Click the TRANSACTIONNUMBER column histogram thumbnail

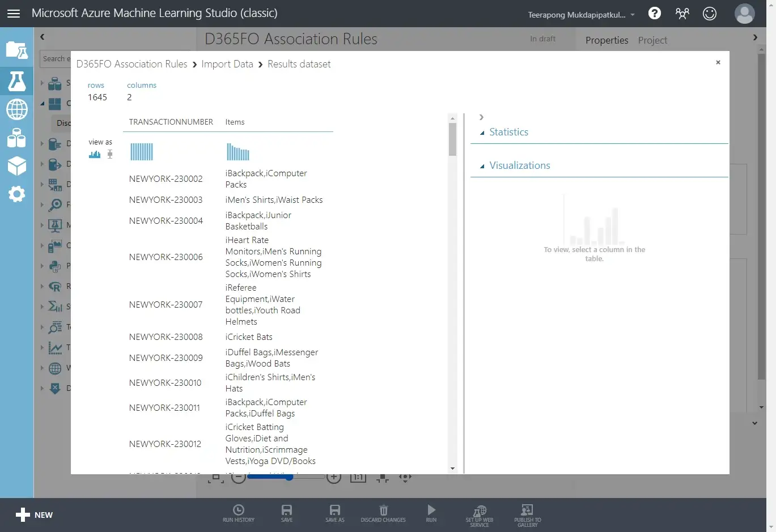(142, 152)
